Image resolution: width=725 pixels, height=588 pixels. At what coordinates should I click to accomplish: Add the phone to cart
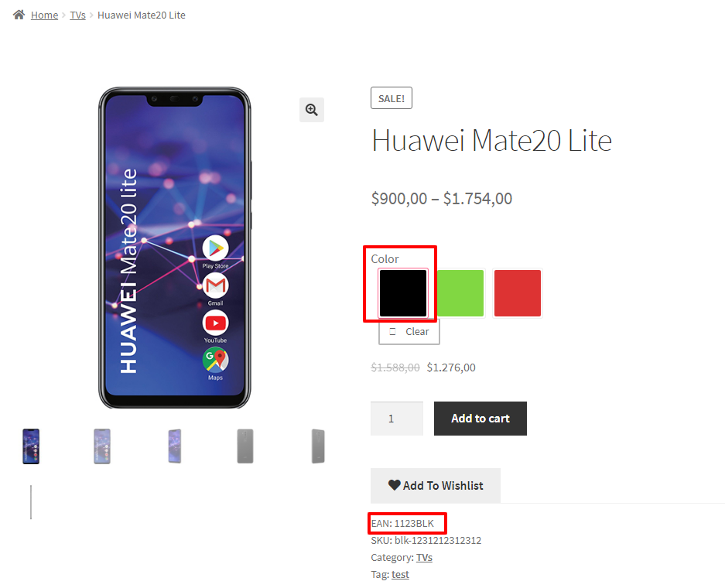tap(480, 419)
